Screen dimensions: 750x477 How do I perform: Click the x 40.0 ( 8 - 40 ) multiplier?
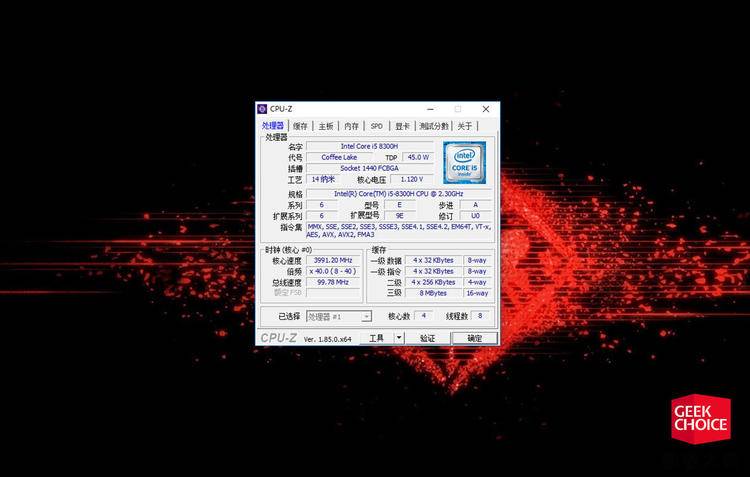coord(333,271)
